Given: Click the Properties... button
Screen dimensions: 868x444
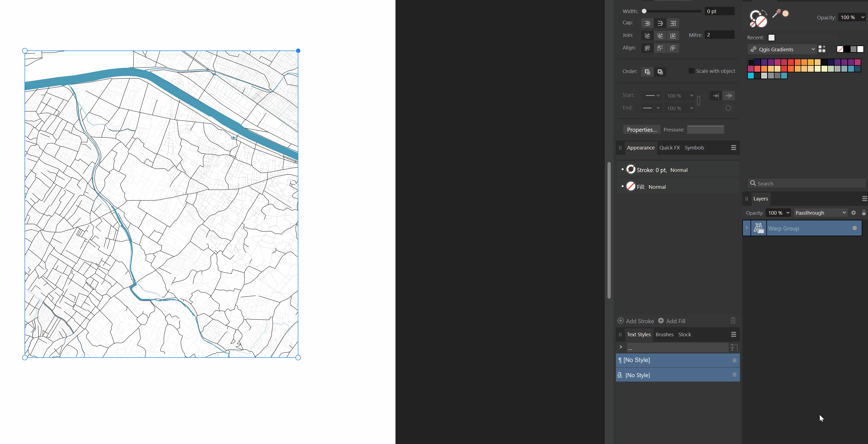Looking at the screenshot, I should click(642, 130).
